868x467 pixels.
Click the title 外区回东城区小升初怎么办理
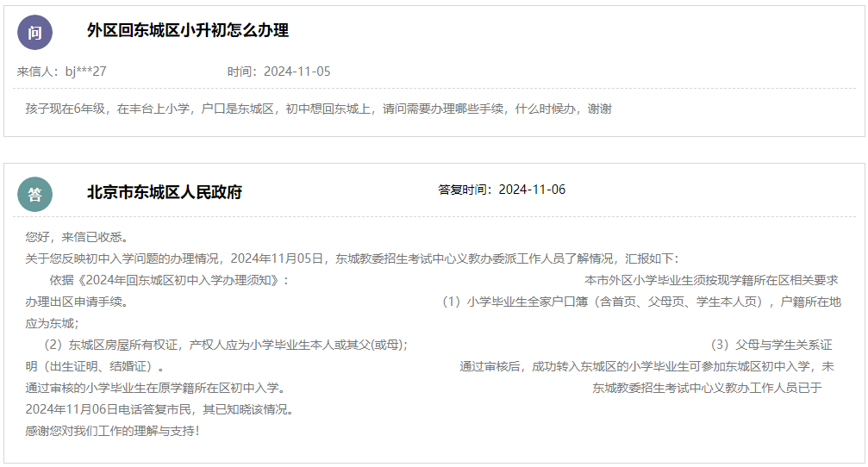click(x=187, y=31)
